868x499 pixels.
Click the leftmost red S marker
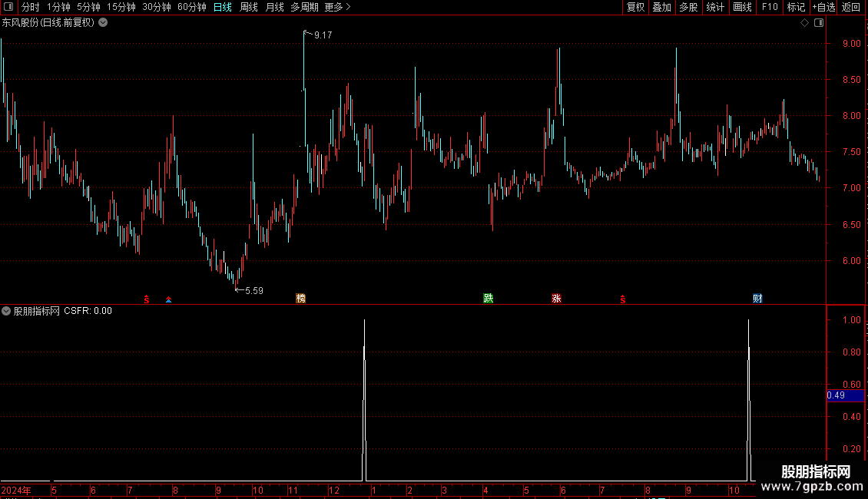pyautogui.click(x=146, y=299)
